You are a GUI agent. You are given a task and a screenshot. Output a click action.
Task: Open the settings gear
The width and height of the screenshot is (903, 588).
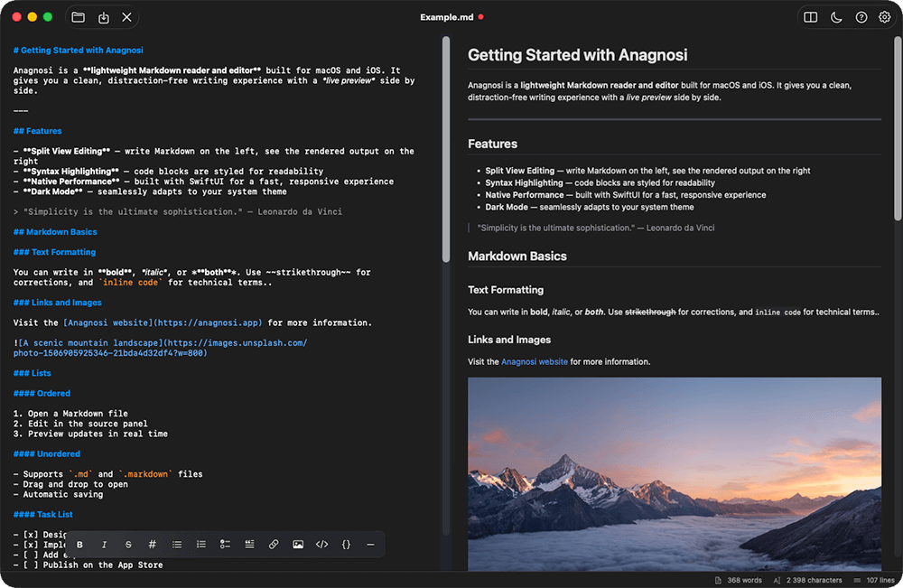884,16
